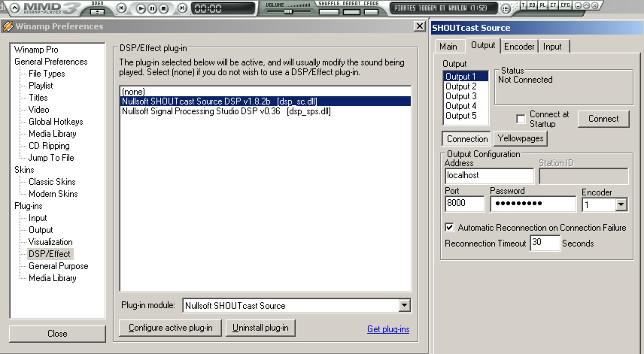Select Output 1 in the Output list
Viewport: 644px width, 354px height.
click(466, 77)
